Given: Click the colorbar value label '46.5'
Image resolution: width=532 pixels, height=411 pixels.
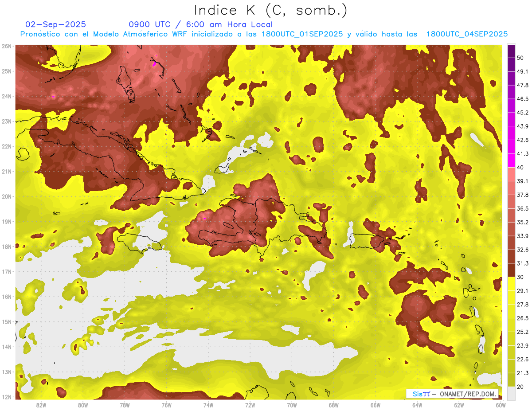Looking at the screenshot, I should 522,99.
